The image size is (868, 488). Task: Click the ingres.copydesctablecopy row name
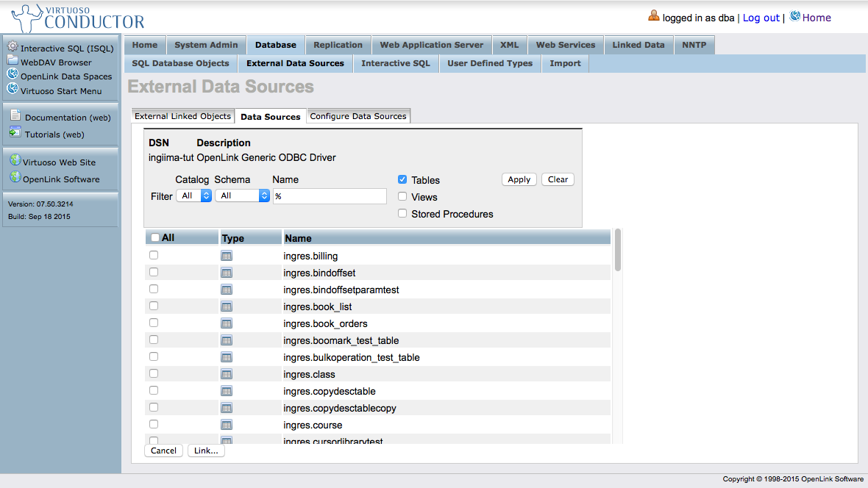340,409
